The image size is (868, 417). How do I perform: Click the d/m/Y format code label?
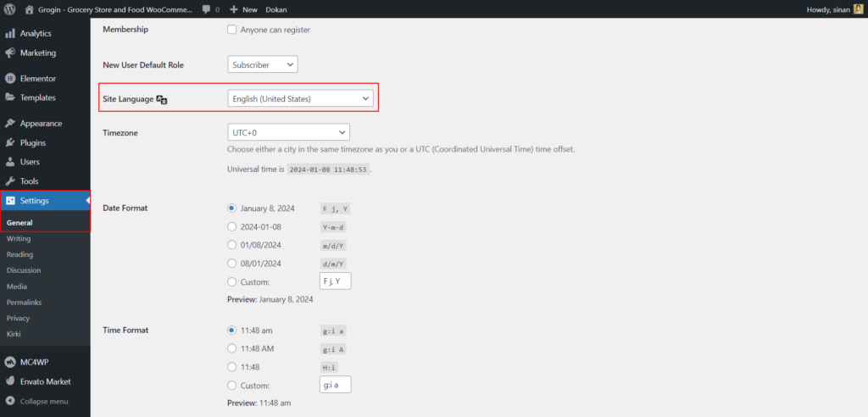click(x=334, y=264)
